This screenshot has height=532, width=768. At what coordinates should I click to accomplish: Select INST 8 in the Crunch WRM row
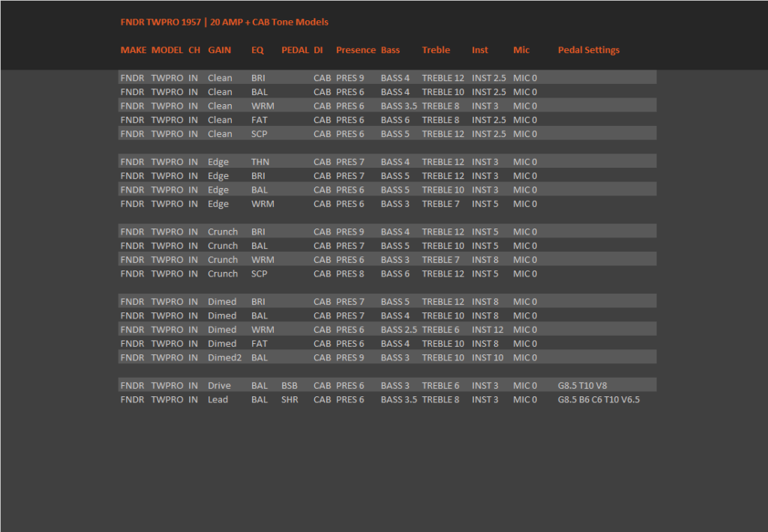coord(485,260)
